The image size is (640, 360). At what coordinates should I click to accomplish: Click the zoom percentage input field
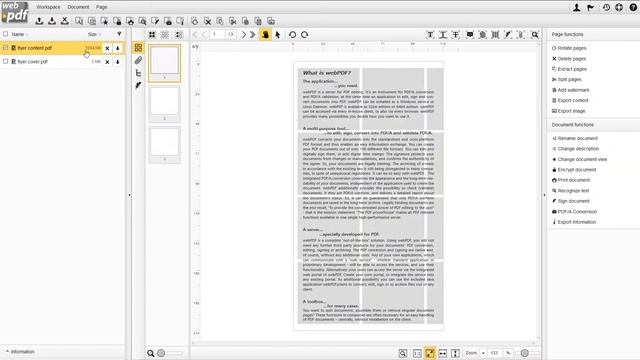point(494,353)
